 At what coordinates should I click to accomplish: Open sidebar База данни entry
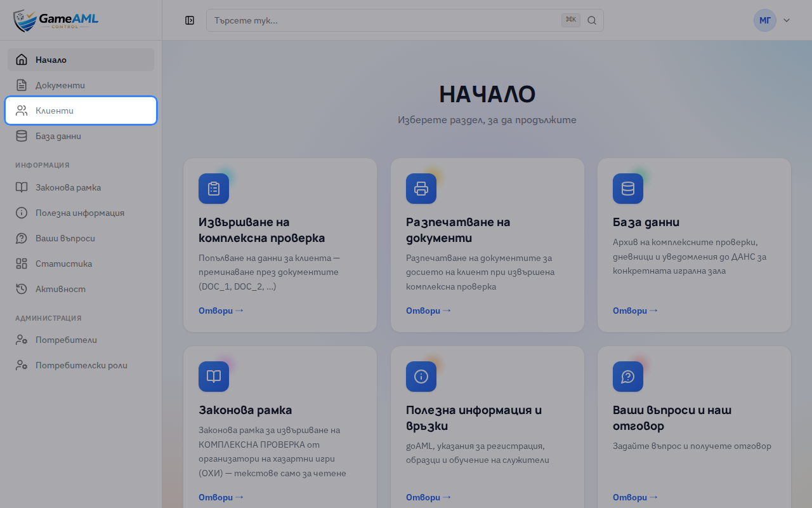tap(81, 136)
